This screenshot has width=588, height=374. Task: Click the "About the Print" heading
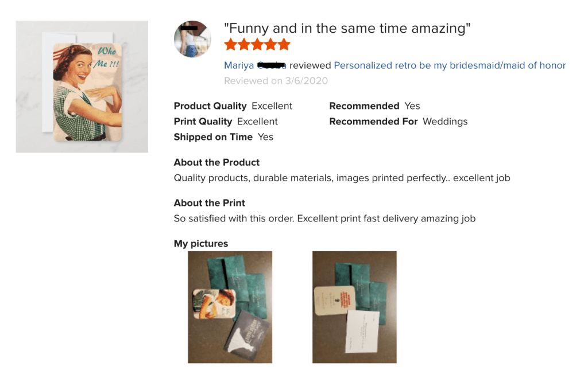(209, 203)
